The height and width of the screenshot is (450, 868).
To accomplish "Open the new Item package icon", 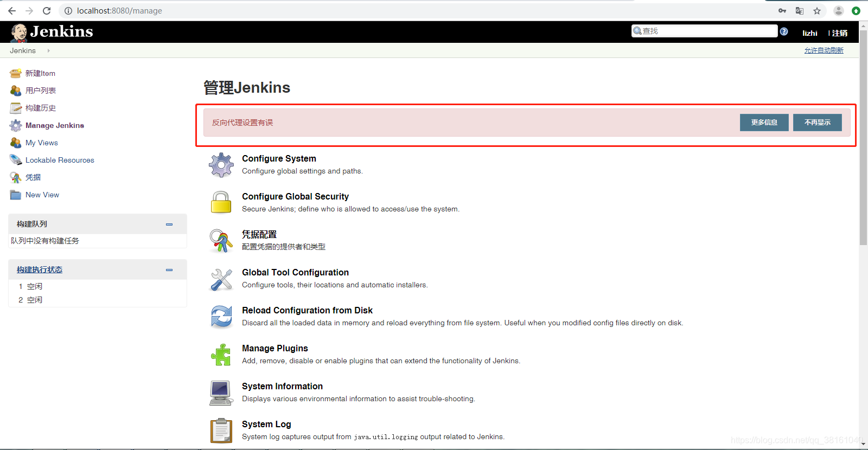I will [16, 73].
